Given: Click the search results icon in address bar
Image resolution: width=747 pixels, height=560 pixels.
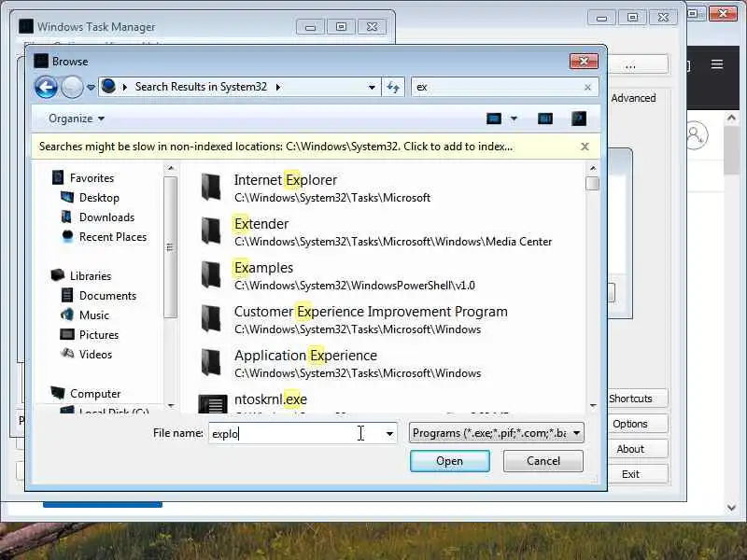Looking at the screenshot, I should pos(108,86).
